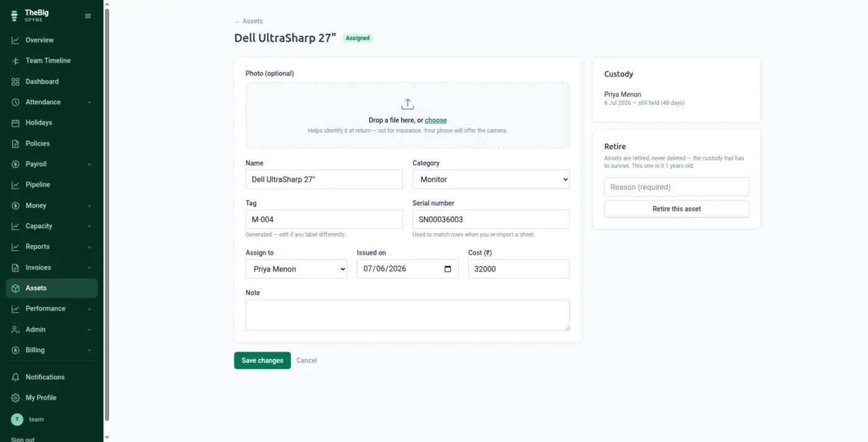Click the team avatar circle
The height and width of the screenshot is (442, 868).
pos(17,420)
